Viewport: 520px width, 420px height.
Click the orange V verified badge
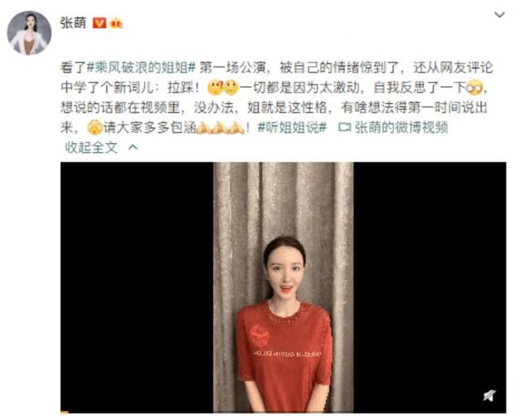(x=99, y=24)
